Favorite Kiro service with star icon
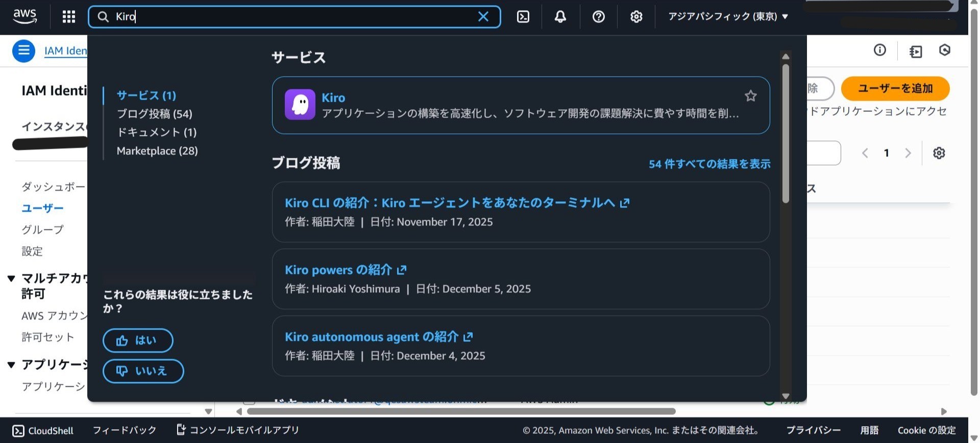 pos(750,96)
